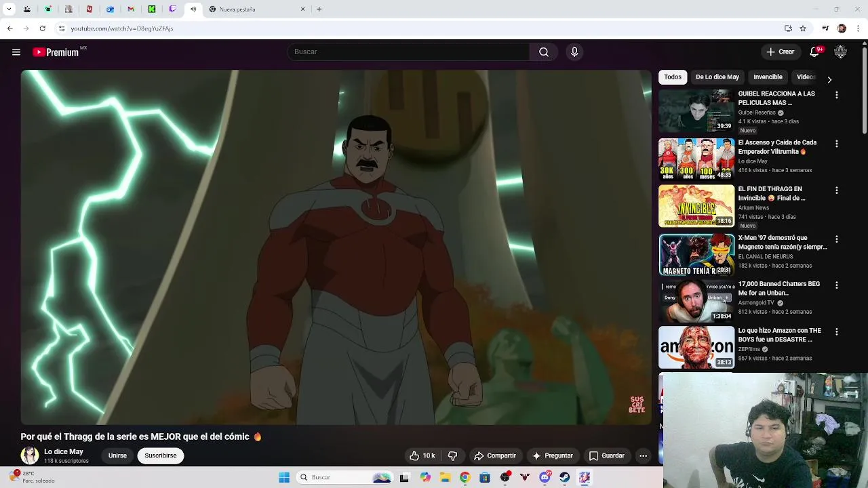Open the weather widget showing 28°C
This screenshot has height=488, width=868.
(33, 477)
